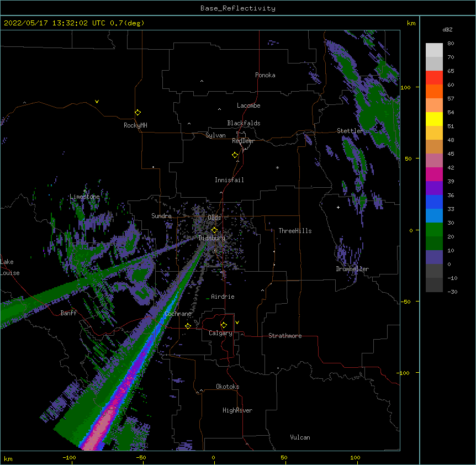Screen dimensions: 476x465
Task: Select the yellow v marker northwest of RockyMH
Action: tap(97, 102)
